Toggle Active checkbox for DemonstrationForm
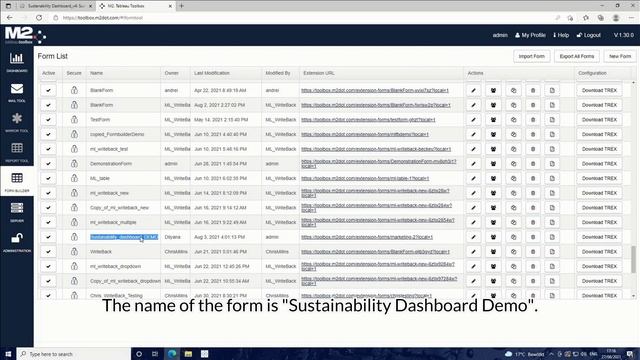 [48, 164]
